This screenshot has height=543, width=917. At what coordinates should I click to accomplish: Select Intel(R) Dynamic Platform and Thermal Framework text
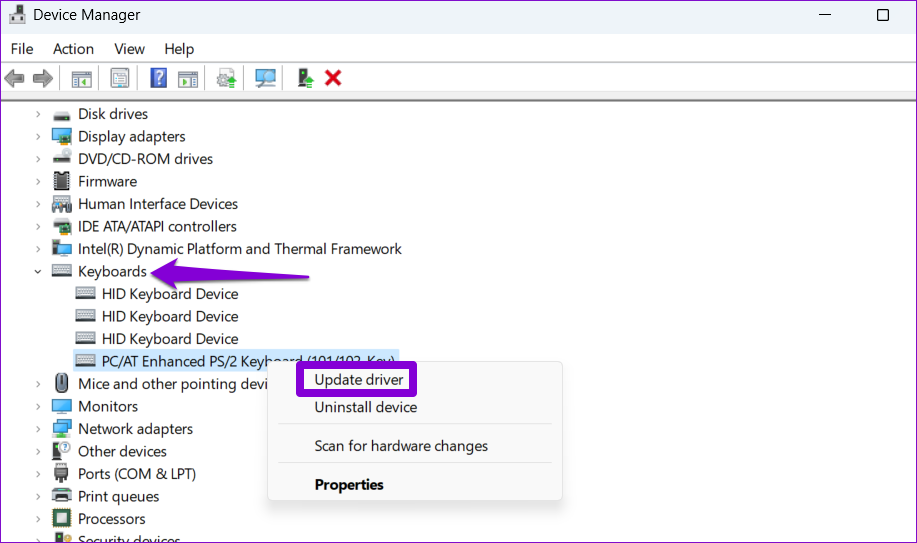coord(240,249)
